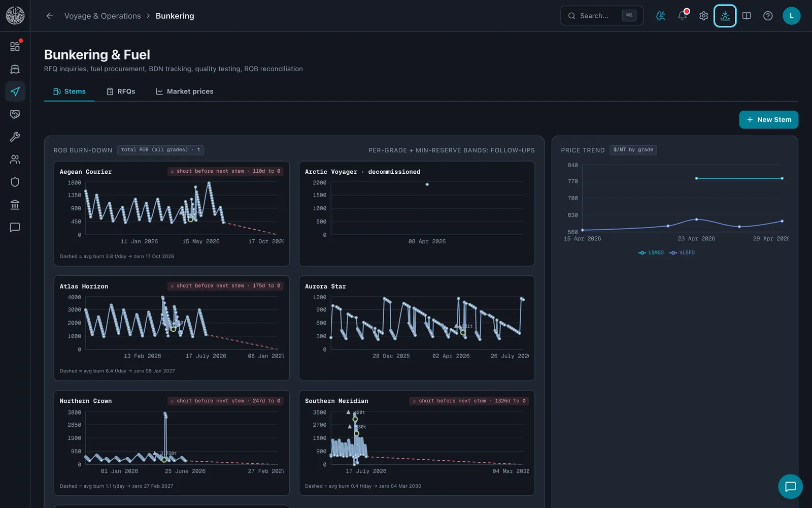
Task: Open the settings gear icon
Action: (x=703, y=16)
